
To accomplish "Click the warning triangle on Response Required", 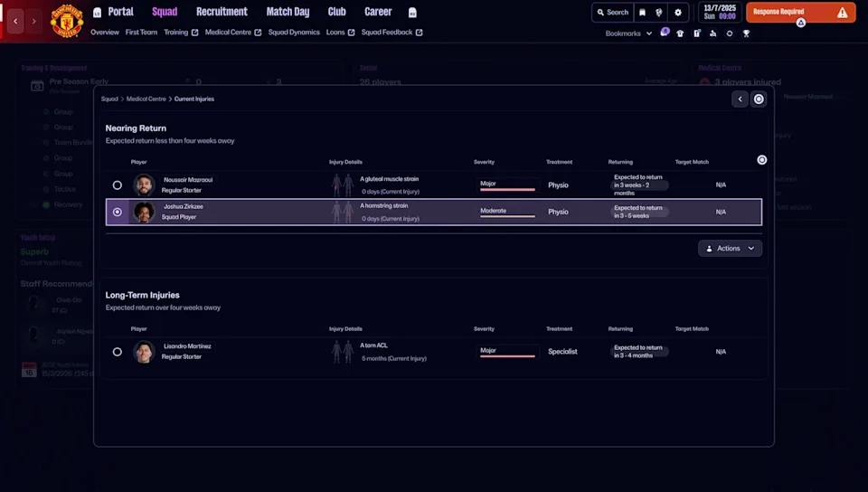I will click(x=842, y=13).
